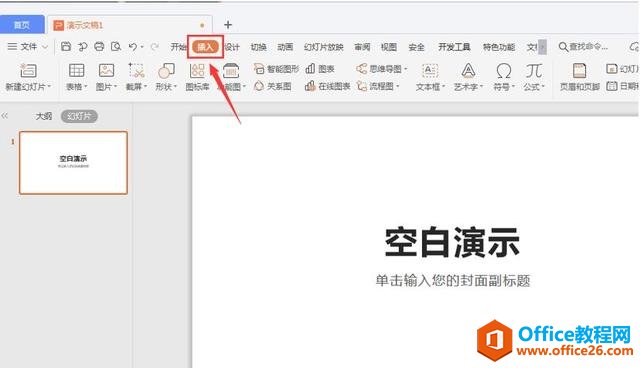Screen dimensions: 640x368
Task: Insert a Picture (图片) icon
Action: [x=106, y=71]
